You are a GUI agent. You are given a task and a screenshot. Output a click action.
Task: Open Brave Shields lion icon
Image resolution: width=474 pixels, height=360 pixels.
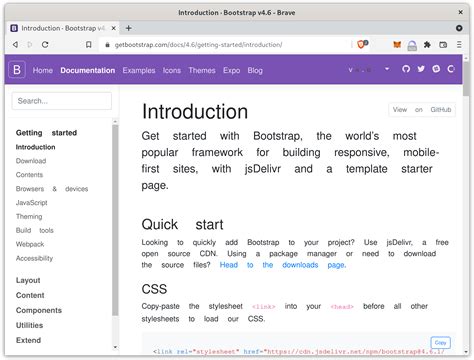[x=362, y=44]
